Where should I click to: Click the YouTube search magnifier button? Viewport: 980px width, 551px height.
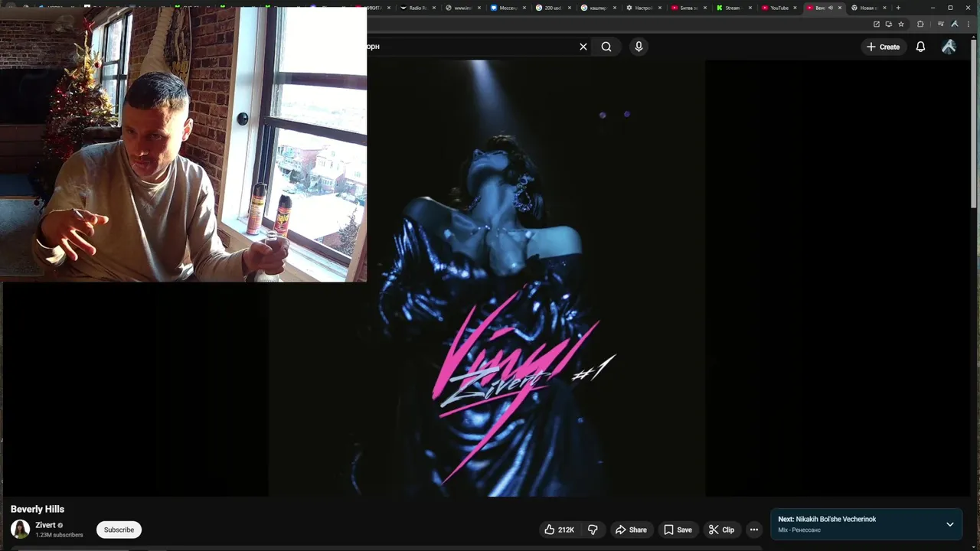click(x=606, y=47)
